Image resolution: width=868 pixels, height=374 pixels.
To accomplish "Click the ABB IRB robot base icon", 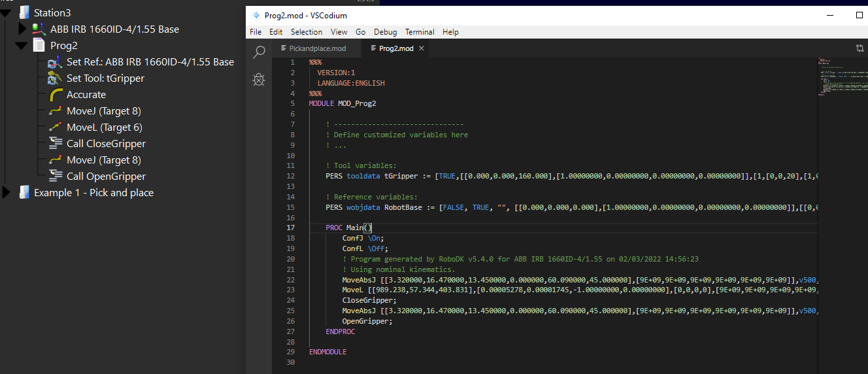I will pyautogui.click(x=39, y=29).
